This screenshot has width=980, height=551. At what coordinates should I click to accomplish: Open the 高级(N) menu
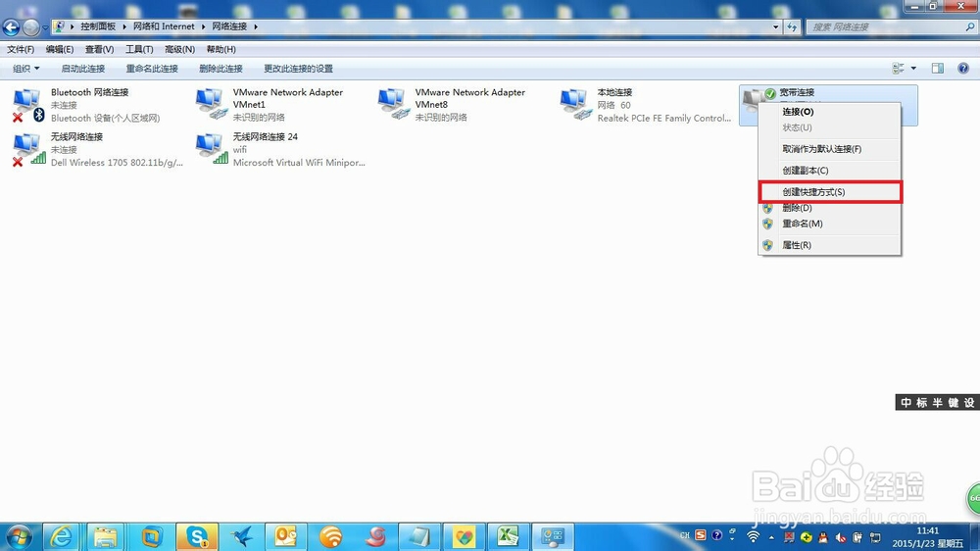180,49
